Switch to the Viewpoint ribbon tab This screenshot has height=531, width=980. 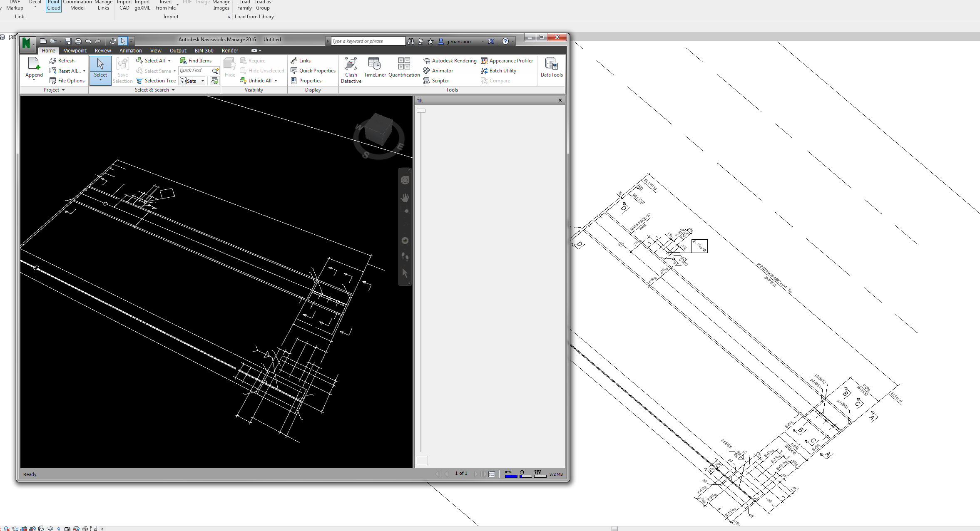point(75,50)
